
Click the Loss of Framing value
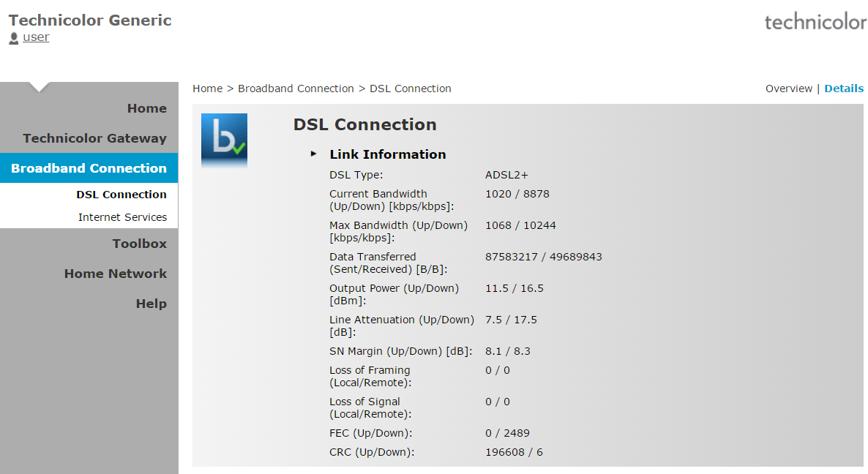(498, 371)
